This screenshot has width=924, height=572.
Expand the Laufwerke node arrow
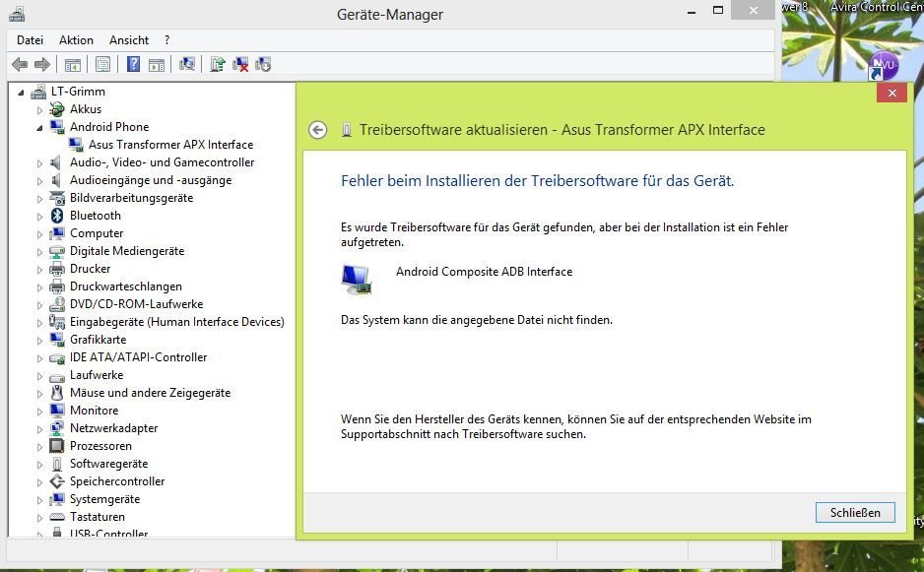tap(39, 376)
